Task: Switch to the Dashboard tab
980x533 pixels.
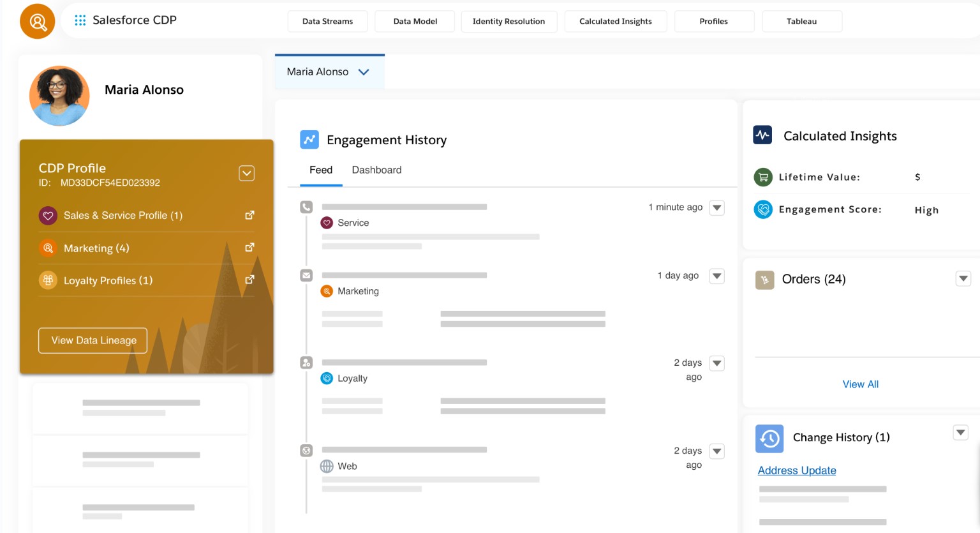Action: (x=376, y=170)
